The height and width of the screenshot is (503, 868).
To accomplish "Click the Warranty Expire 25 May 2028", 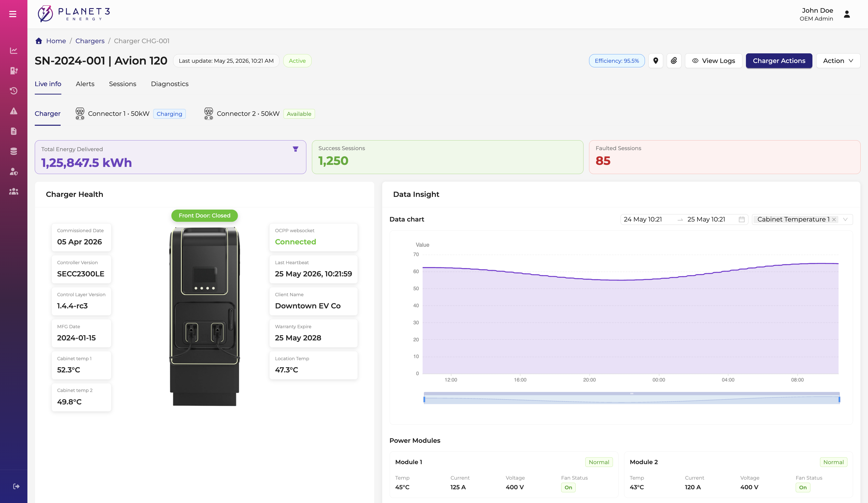I will [298, 338].
